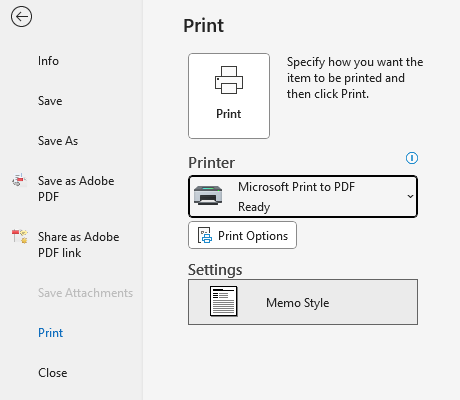Expand the printer dropdown chevron

410,196
